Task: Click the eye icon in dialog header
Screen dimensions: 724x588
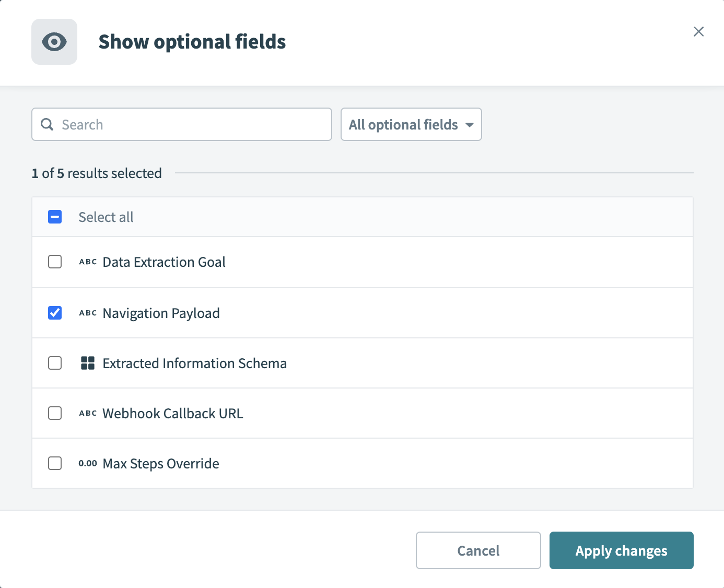Action: pyautogui.click(x=54, y=42)
